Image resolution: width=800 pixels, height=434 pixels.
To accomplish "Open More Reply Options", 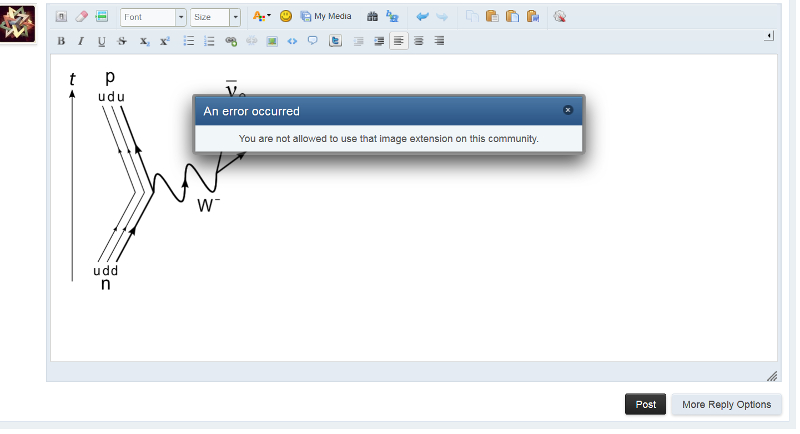I will coord(726,404).
